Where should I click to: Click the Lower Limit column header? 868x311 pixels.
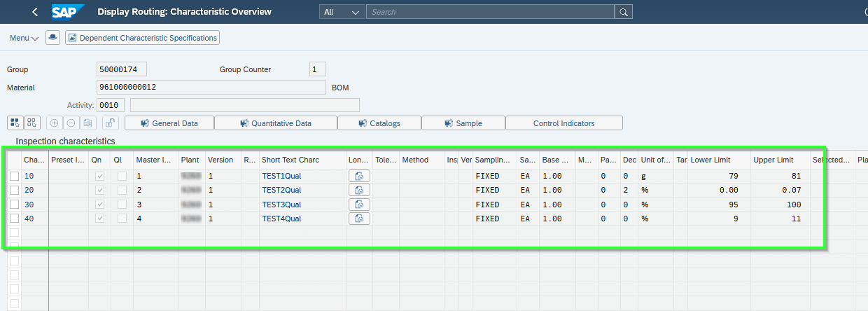pyautogui.click(x=719, y=160)
